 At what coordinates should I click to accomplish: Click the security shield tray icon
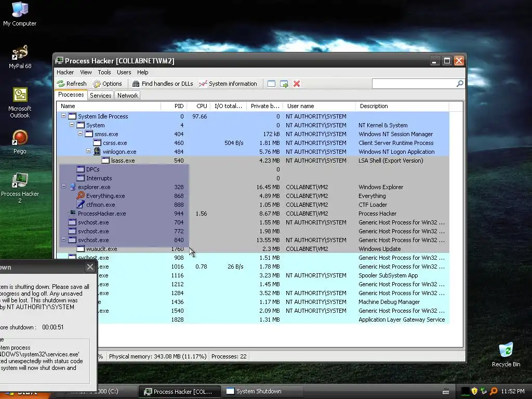[474, 391]
